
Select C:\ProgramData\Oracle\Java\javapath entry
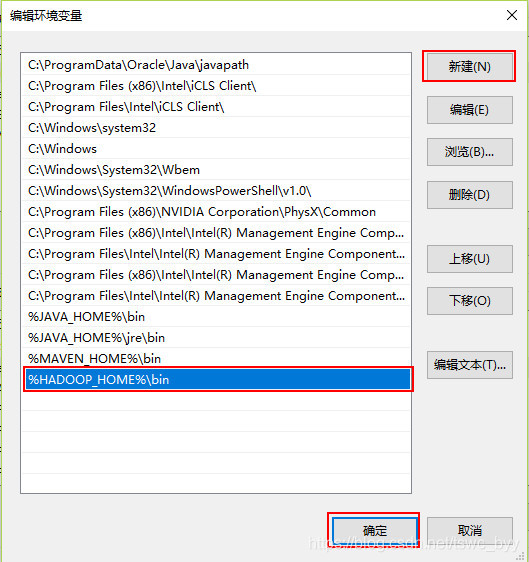tap(216, 65)
